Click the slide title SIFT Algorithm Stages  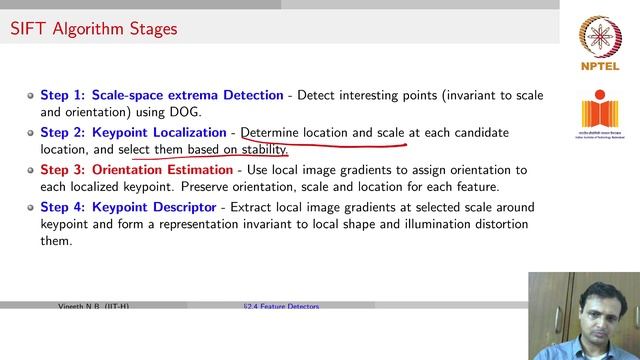click(94, 29)
